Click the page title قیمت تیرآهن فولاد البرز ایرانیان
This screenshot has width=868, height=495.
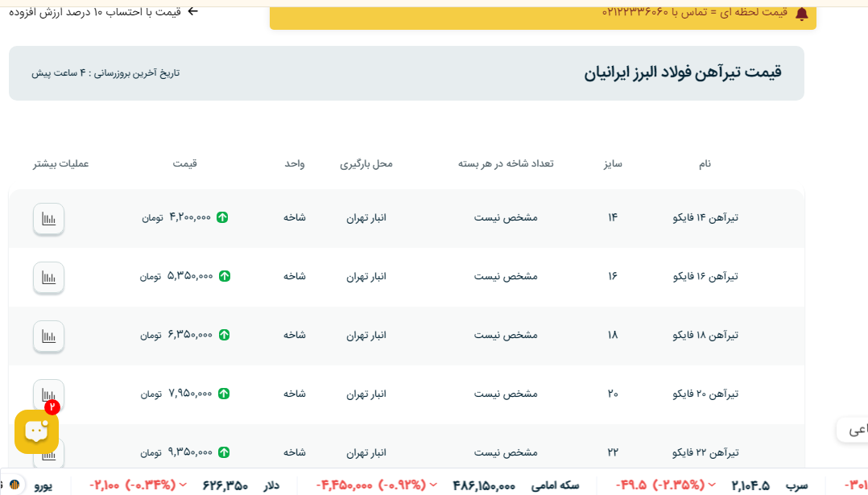point(682,72)
